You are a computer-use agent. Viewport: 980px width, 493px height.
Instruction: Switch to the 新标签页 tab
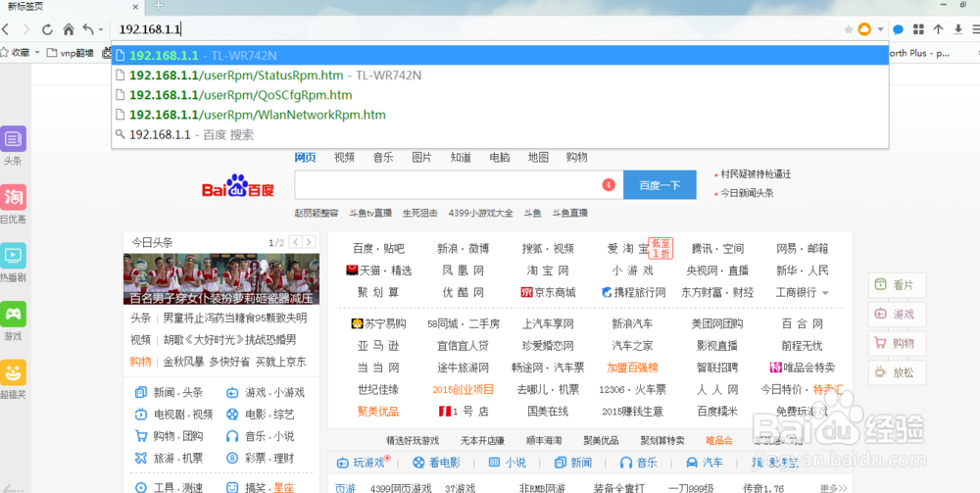point(72,6)
